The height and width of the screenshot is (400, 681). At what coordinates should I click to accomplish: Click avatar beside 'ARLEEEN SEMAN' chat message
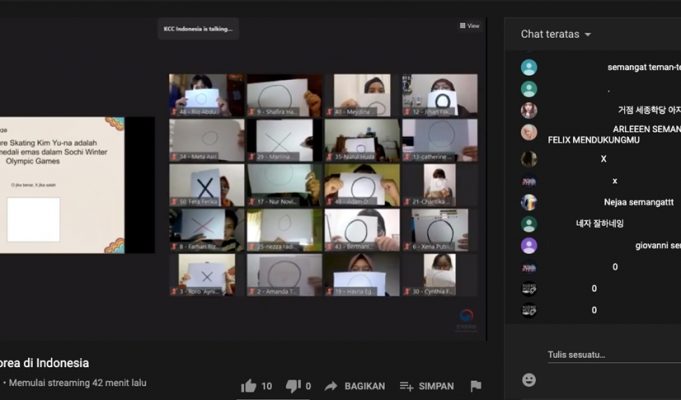(x=529, y=132)
